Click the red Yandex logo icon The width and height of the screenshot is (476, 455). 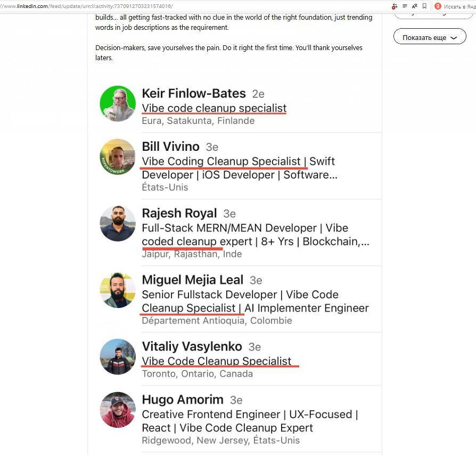[x=438, y=6]
